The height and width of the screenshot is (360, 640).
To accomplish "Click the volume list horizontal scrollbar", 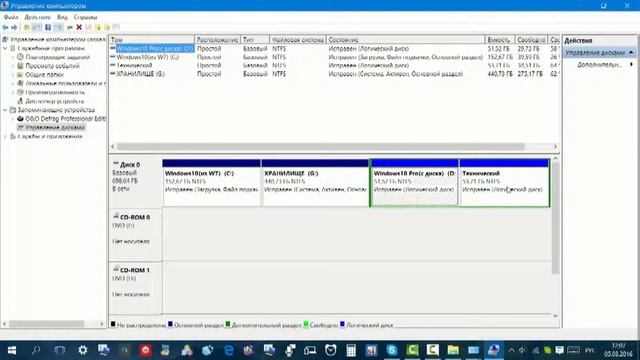I will tap(320, 147).
